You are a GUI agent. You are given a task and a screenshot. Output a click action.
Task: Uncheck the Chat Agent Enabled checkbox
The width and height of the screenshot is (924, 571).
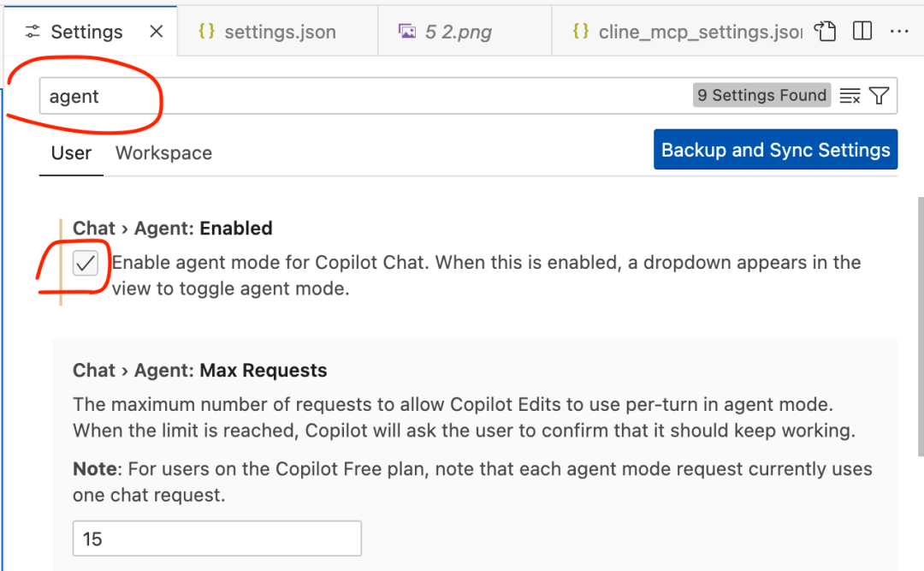(86, 264)
